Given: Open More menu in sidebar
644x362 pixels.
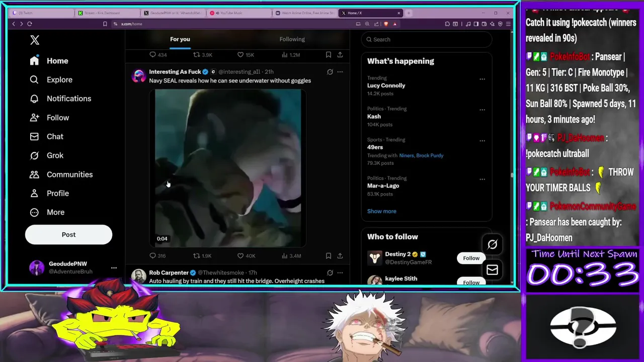Looking at the screenshot, I should (47, 212).
